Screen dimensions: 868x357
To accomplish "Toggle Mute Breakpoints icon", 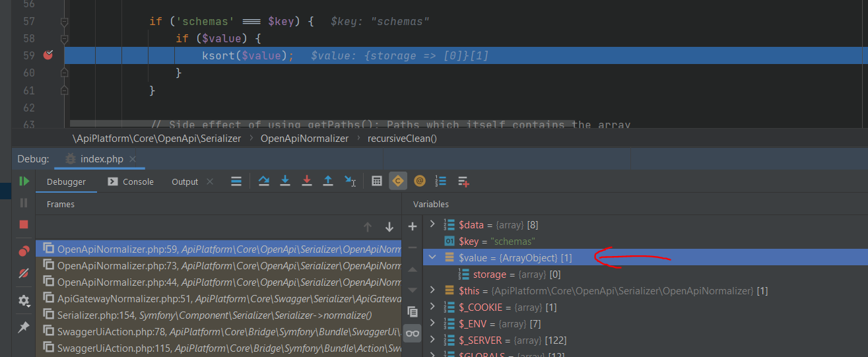I will click(x=24, y=273).
